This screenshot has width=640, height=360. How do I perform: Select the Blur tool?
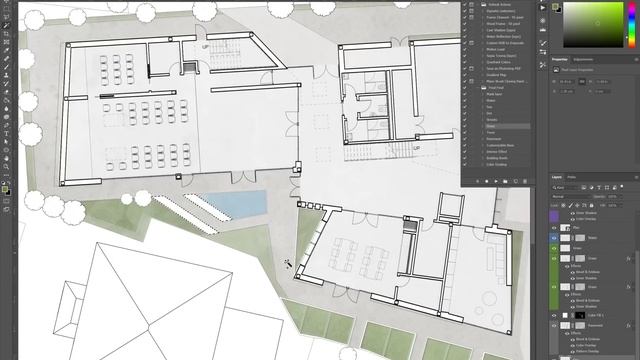(6, 109)
